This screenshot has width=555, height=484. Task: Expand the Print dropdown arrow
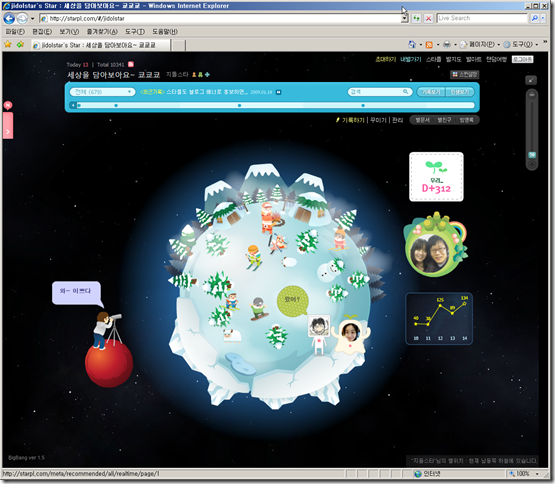pyautogui.click(x=455, y=45)
